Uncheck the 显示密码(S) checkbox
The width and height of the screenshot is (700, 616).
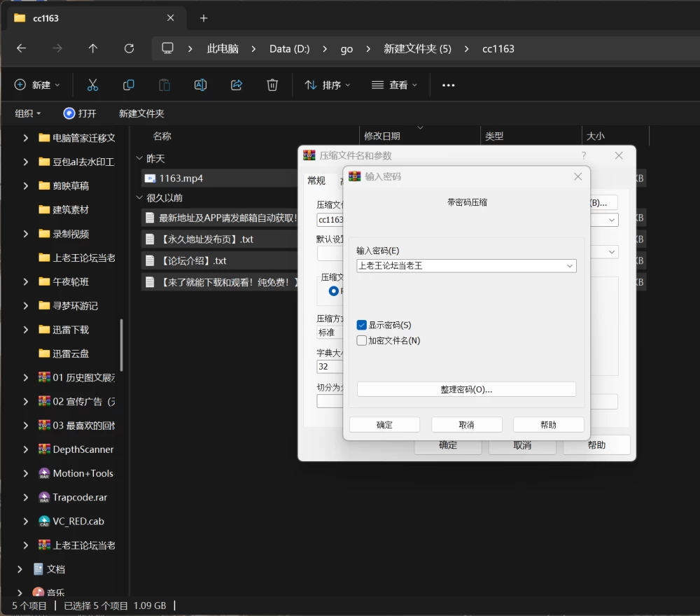coord(362,325)
